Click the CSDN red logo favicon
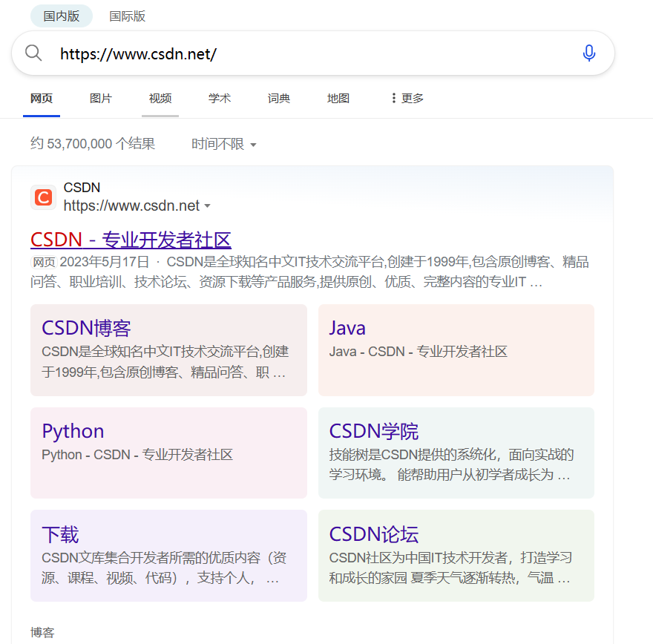Screen dimensions: 653x644 point(43,197)
